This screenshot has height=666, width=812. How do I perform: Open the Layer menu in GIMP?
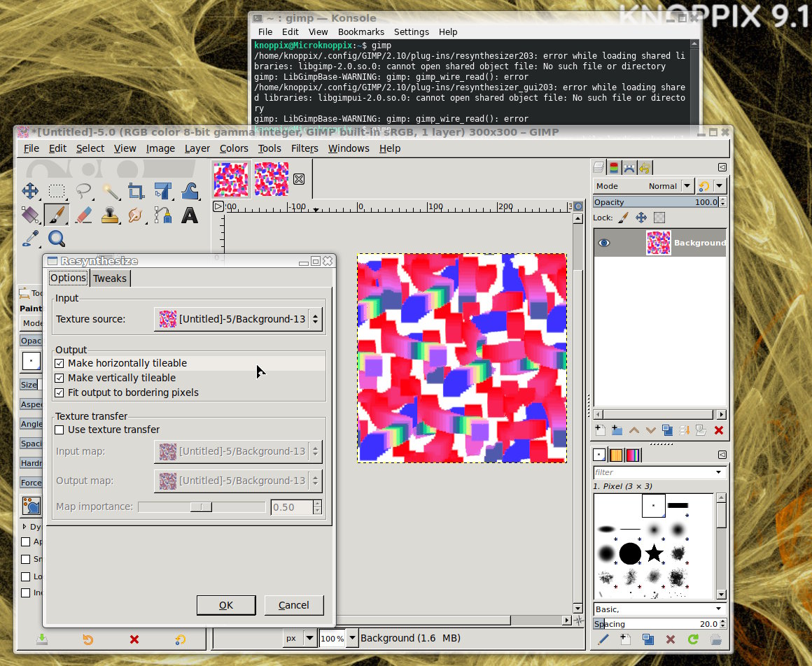197,148
